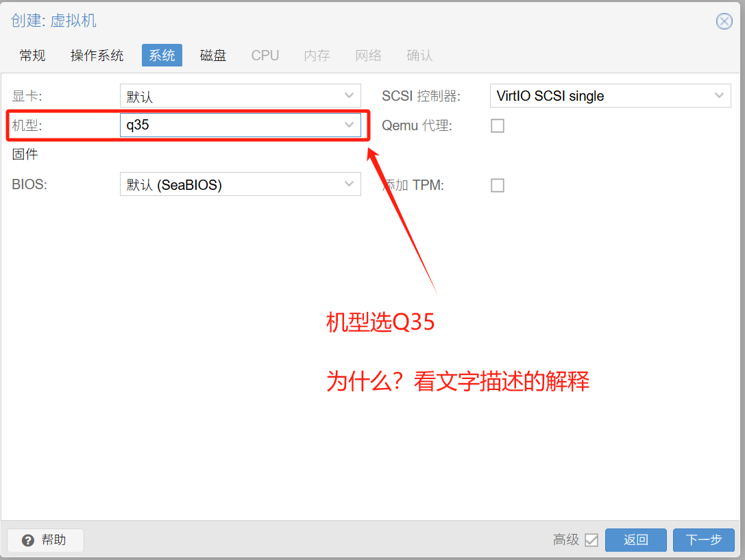745x560 pixels.
Task: Open the 磁盘 tab
Action: click(x=212, y=55)
